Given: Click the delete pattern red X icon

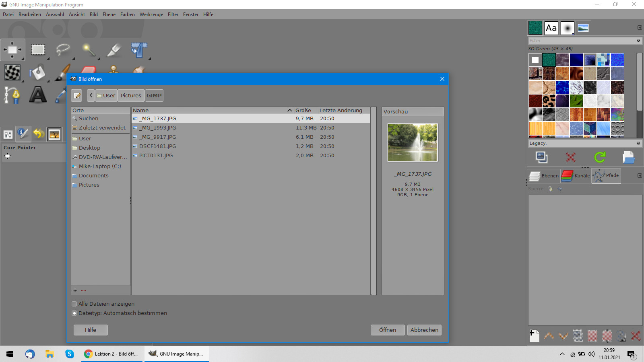Looking at the screenshot, I should (571, 157).
